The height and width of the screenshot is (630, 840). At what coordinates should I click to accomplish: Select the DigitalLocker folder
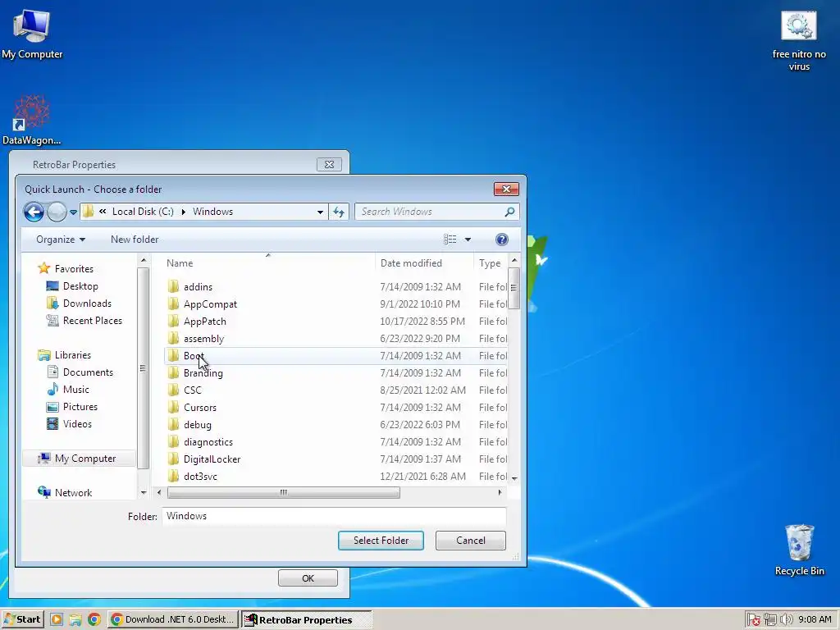click(x=212, y=459)
